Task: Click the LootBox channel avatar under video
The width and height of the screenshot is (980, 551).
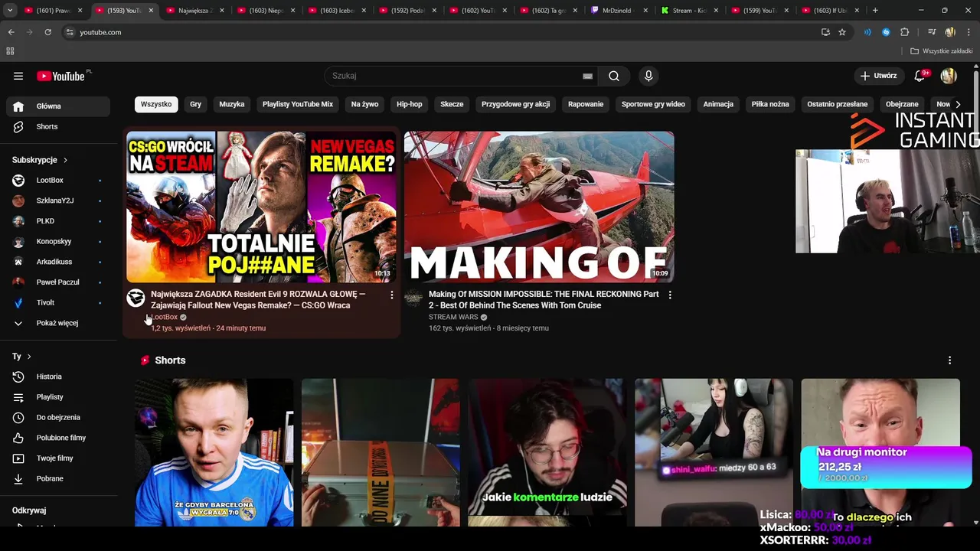Action: [136, 298]
